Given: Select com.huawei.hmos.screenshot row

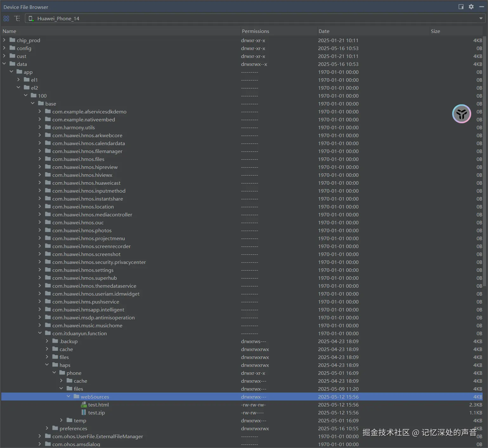Looking at the screenshot, I should click(x=242, y=254).
